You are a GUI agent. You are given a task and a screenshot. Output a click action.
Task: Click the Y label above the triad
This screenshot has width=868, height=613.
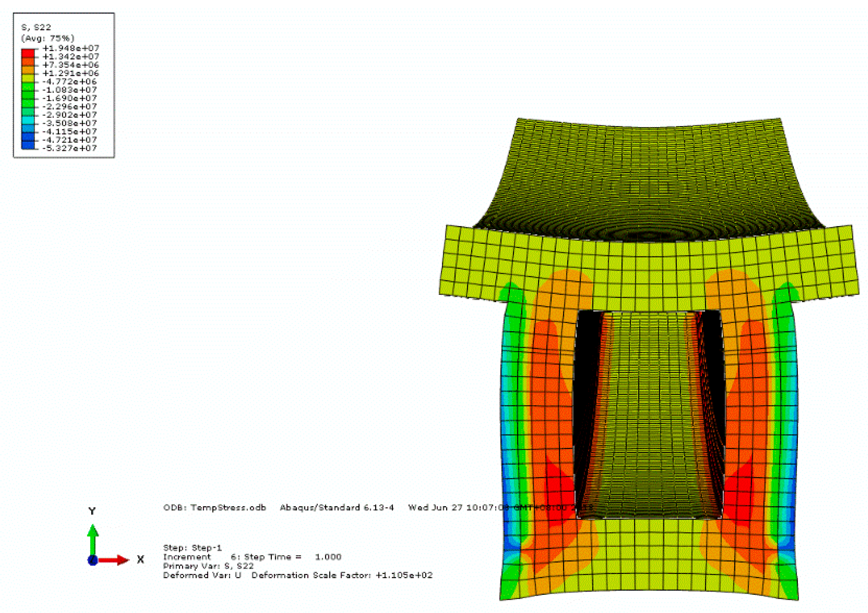[x=92, y=511]
